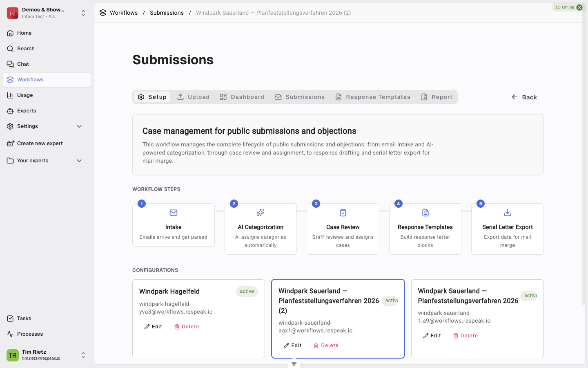Click pencil icon for windpark-sauerland-1ia9 configuration
The height and width of the screenshot is (368, 588).
coord(426,336)
